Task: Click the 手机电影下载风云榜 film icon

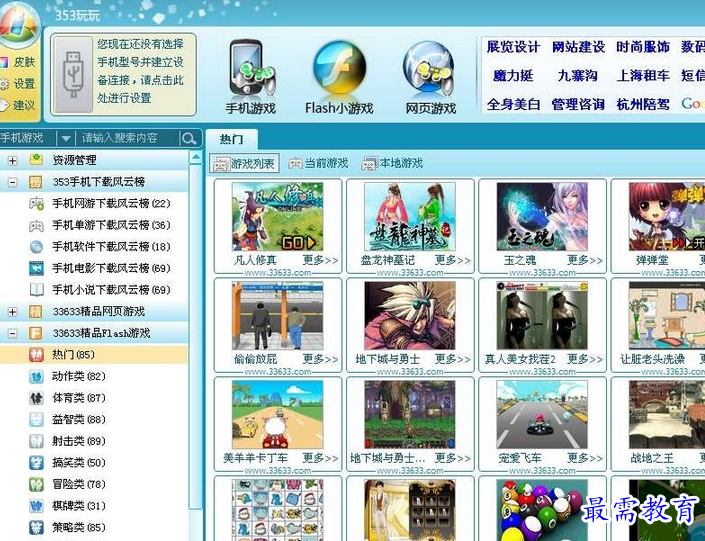Action: pyautogui.click(x=36, y=268)
